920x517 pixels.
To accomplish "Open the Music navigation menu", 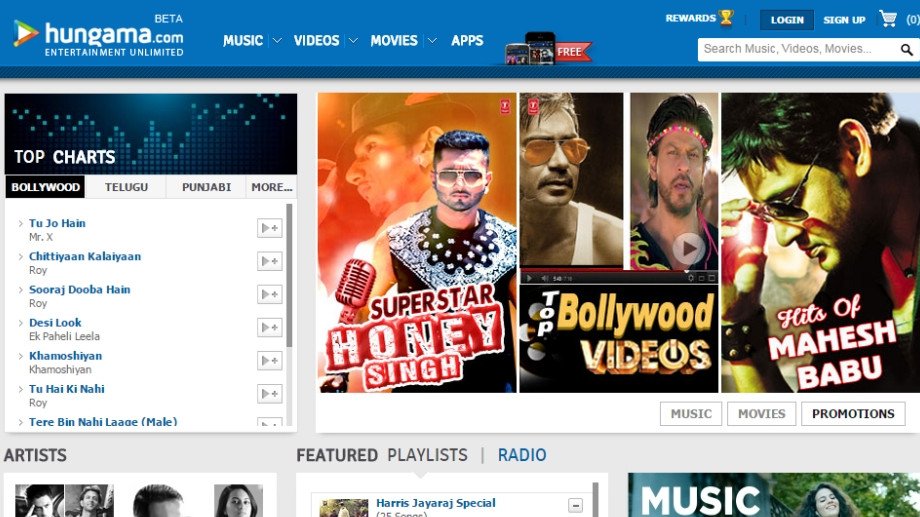I will tap(243, 40).
